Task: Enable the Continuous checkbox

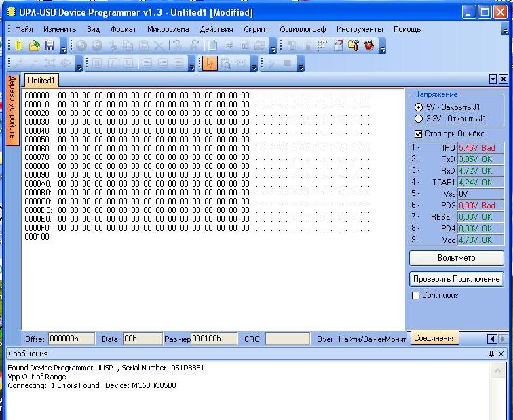Action: tap(415, 295)
